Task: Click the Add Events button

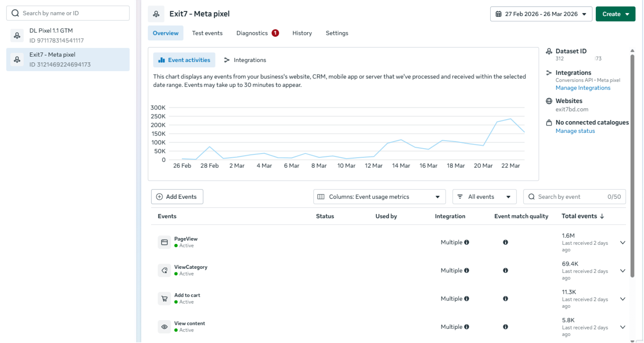Action: 177,197
